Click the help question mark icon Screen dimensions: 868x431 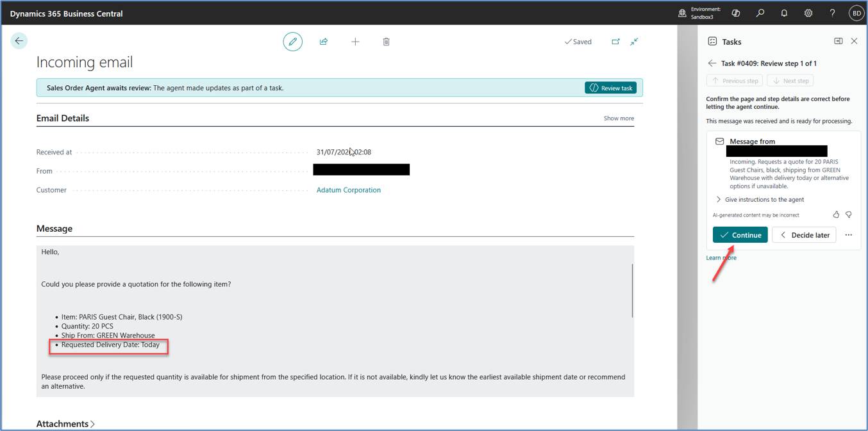click(832, 13)
